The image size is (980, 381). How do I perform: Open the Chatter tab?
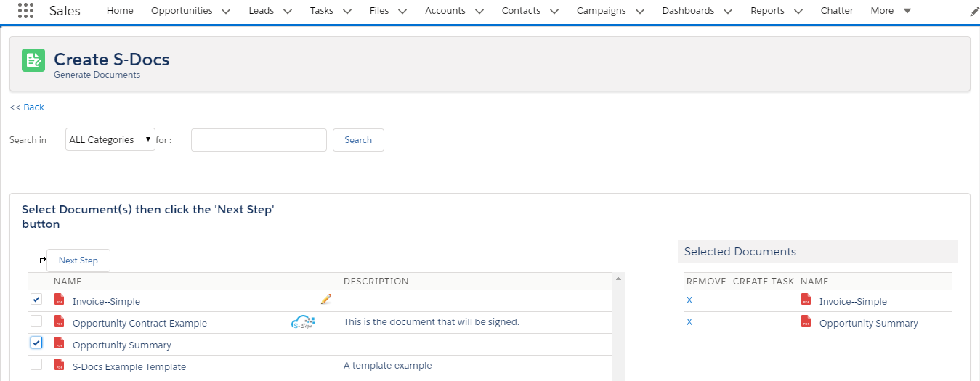pyautogui.click(x=837, y=11)
